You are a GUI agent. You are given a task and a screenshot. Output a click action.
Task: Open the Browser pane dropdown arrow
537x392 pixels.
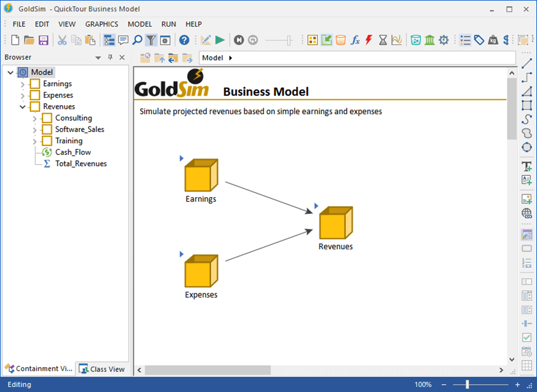98,58
